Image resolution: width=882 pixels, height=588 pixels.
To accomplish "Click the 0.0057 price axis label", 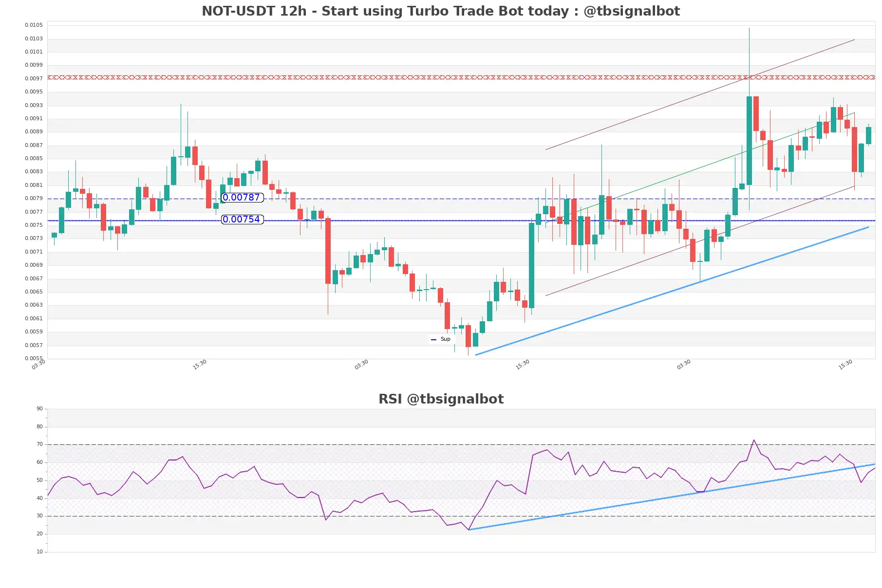I will click(34, 345).
